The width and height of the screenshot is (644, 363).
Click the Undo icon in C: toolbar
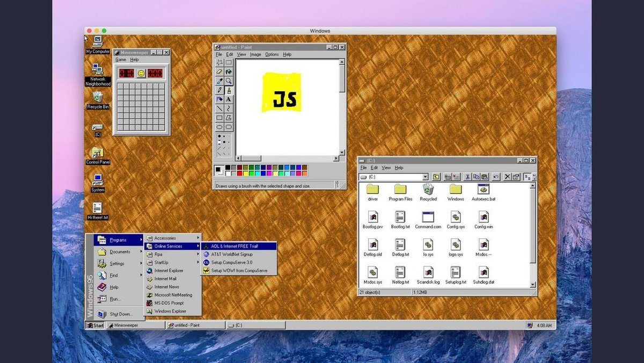(x=496, y=177)
